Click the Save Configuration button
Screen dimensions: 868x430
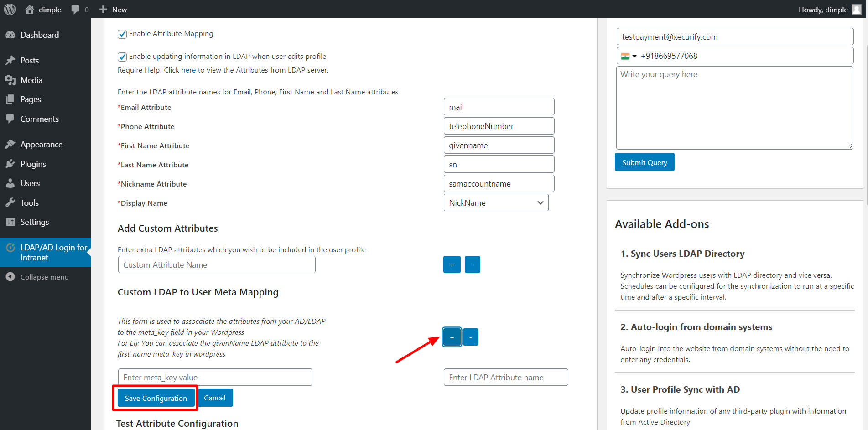click(x=156, y=398)
